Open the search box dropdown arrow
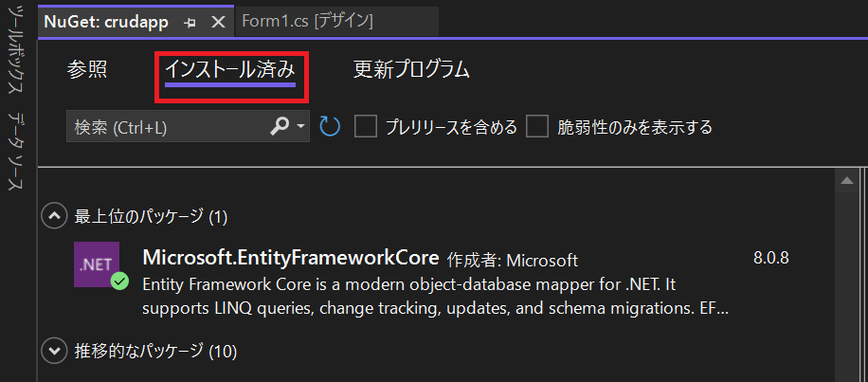The height and width of the screenshot is (382, 868). (x=301, y=126)
